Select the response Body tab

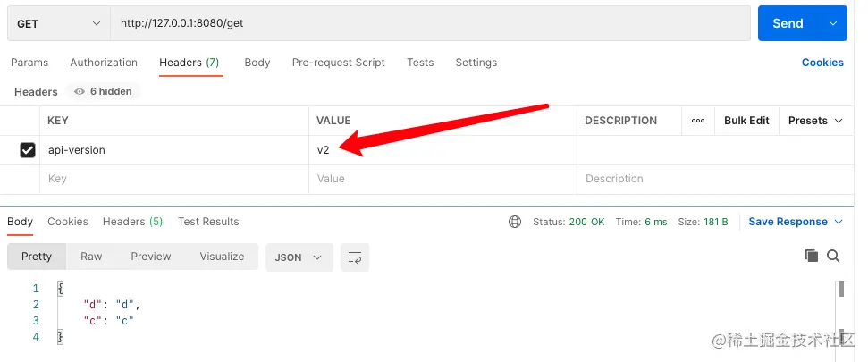pyautogui.click(x=20, y=222)
